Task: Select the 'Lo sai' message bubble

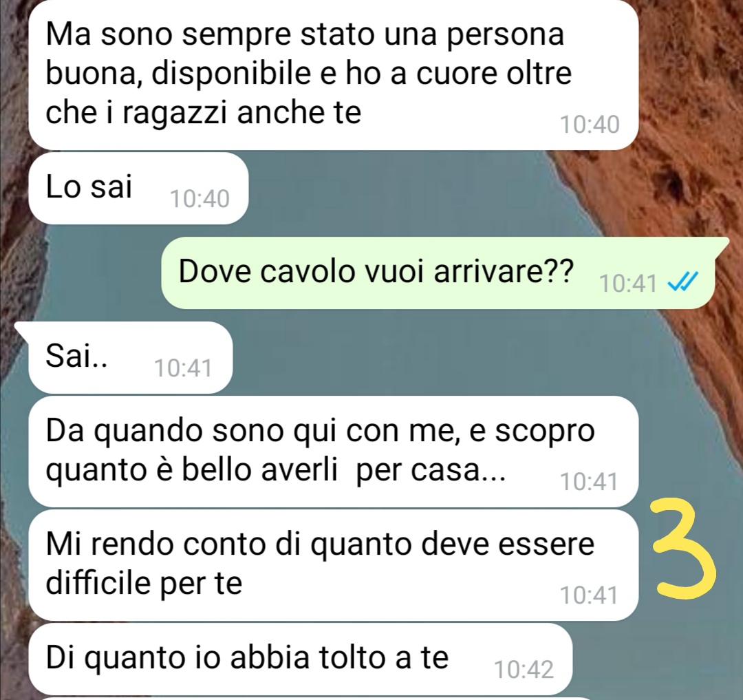Action: [x=138, y=188]
